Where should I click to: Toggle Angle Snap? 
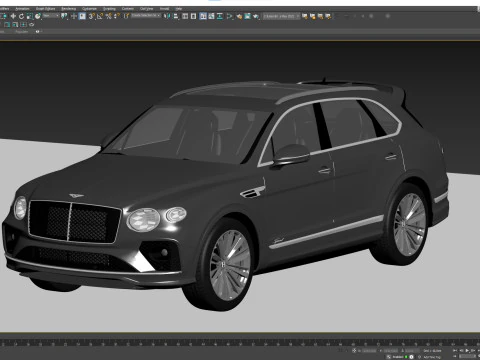[100, 16]
